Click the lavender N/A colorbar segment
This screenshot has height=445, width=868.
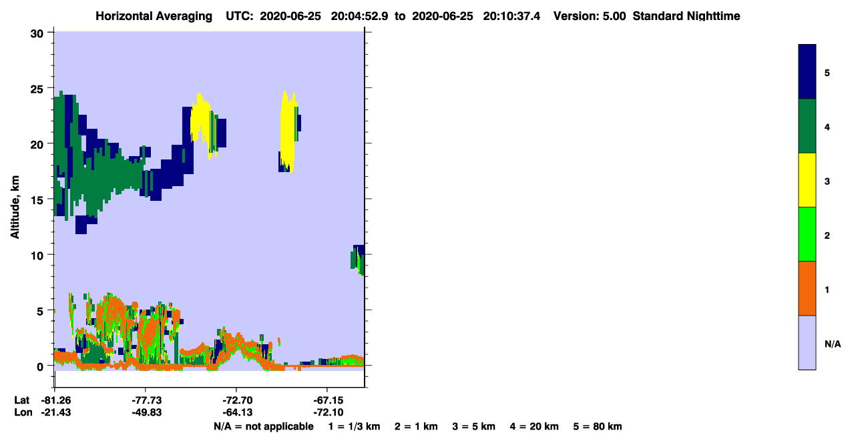coord(807,342)
